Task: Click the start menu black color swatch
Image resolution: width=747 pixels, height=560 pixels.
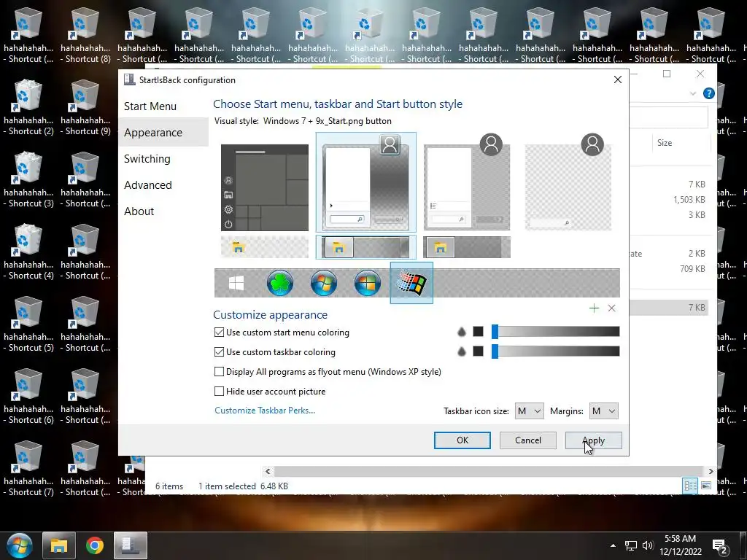Action: [478, 332]
